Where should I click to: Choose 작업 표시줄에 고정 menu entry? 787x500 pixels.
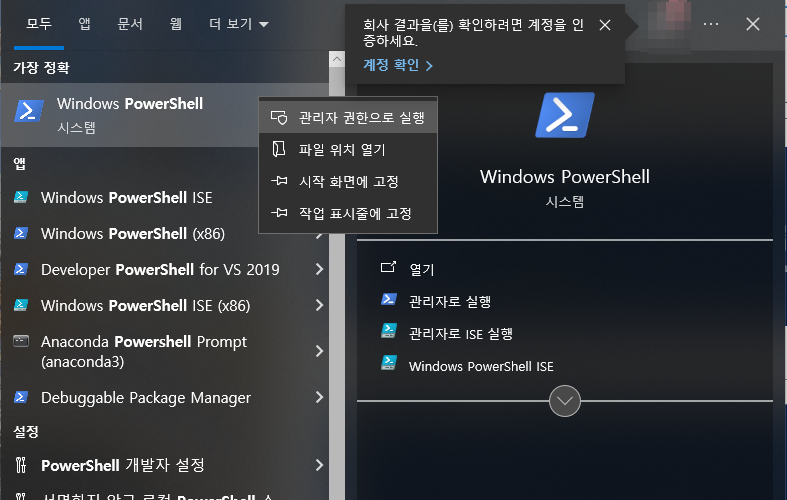coord(348,213)
